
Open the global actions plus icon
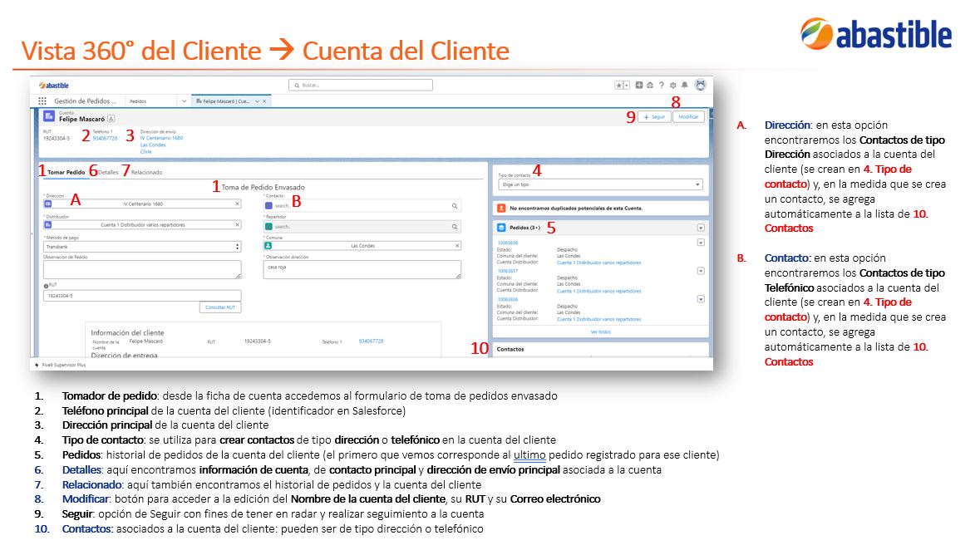[x=638, y=85]
